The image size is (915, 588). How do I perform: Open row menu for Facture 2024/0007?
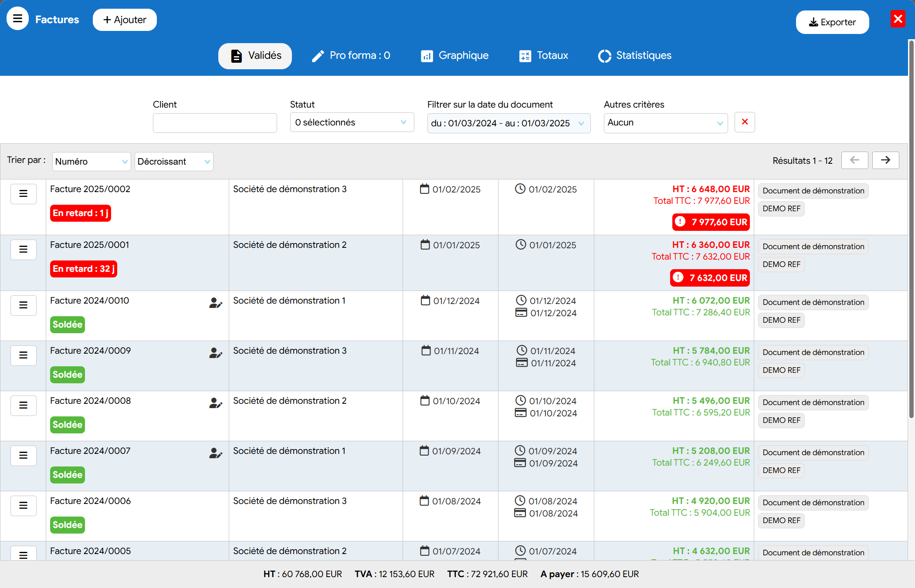(24, 456)
